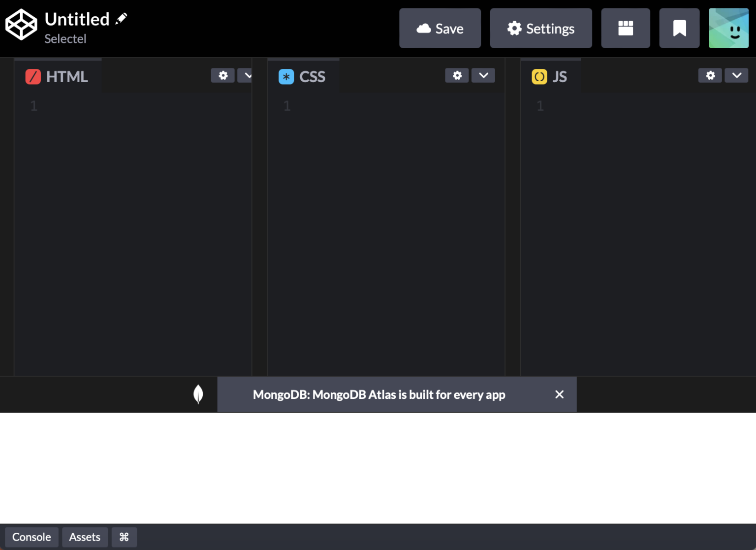756x550 pixels.
Task: Click the pencil icon to rename pen
Action: click(121, 18)
